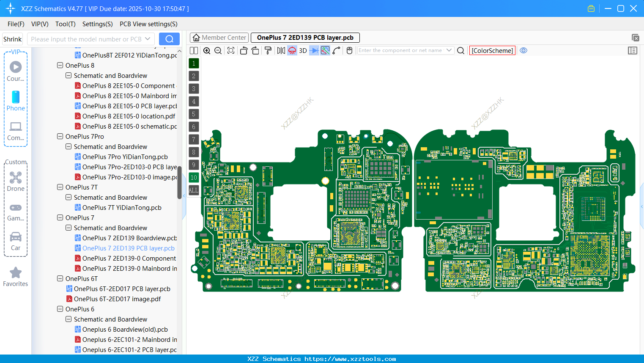Select the Zoom Out tool
Screen dimensions: 644x363
pyautogui.click(x=218, y=50)
